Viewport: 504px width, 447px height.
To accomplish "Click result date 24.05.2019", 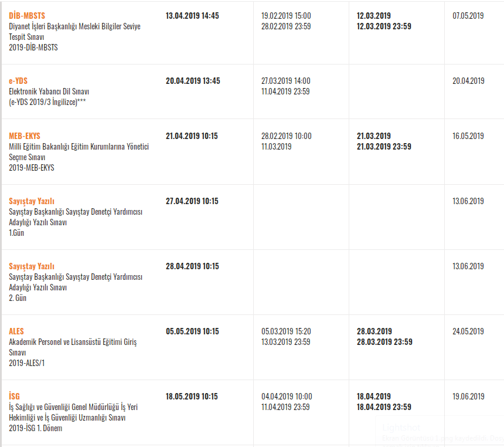I will (x=468, y=331).
